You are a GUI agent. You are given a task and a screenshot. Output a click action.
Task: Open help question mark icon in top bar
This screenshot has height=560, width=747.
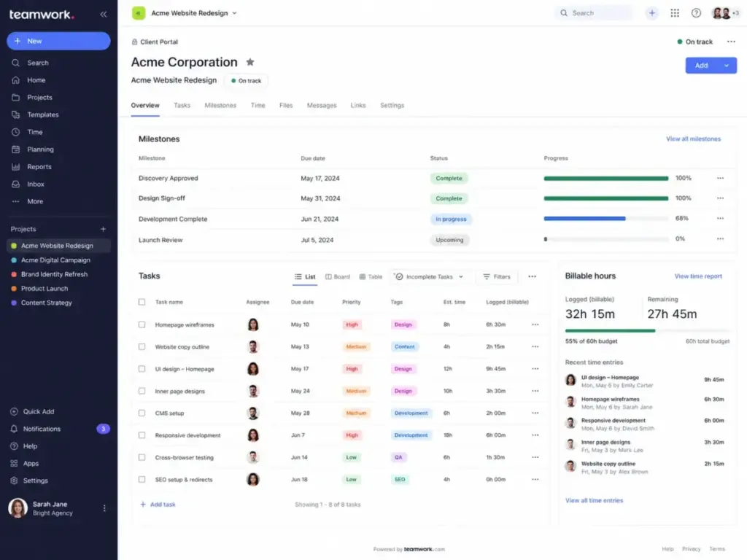click(696, 13)
